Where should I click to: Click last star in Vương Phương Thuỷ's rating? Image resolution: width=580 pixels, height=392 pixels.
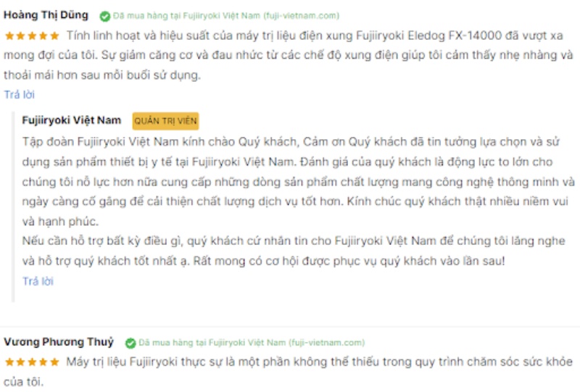click(x=54, y=362)
